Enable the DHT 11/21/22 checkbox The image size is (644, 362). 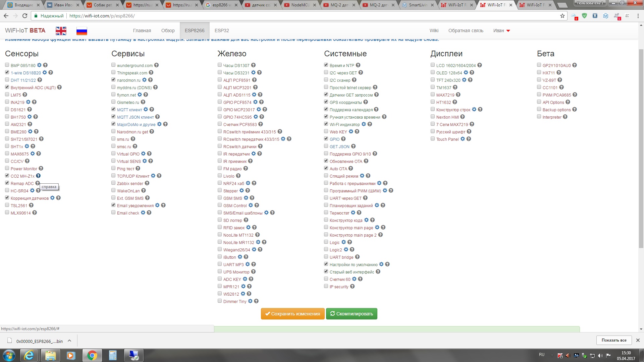(x=7, y=80)
